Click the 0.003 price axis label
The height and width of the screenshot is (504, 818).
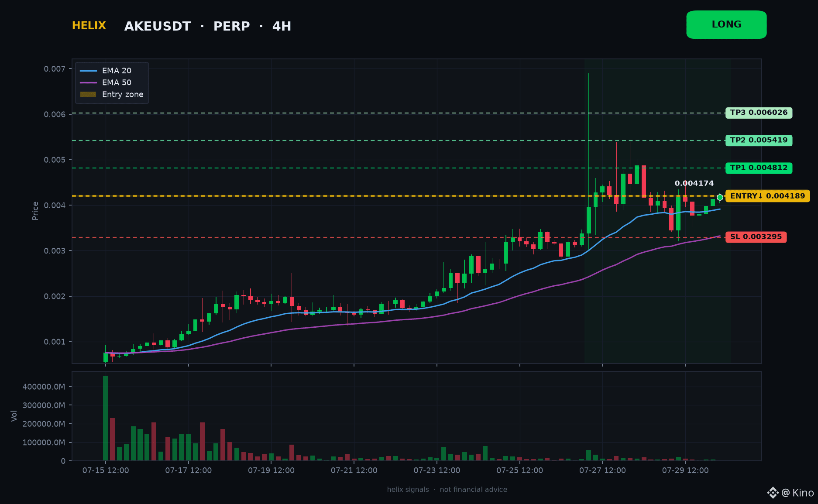point(55,251)
